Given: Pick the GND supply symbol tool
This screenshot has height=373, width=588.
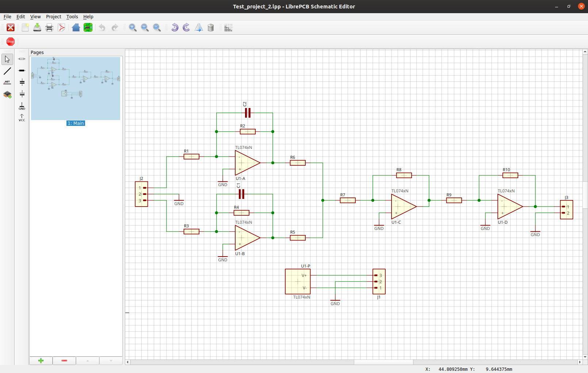Looking at the screenshot, I should (x=22, y=106).
